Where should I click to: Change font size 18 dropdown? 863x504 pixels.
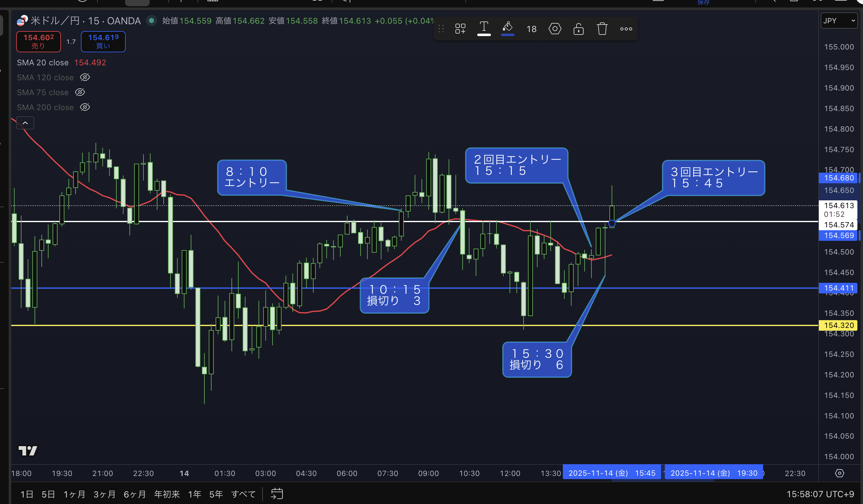(x=531, y=29)
